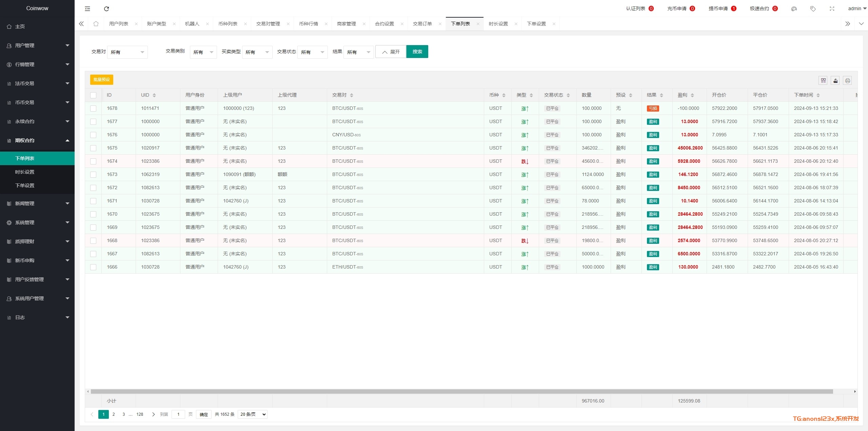Image resolution: width=868 pixels, height=431 pixels.
Task: Check the row with ID 1673
Action: 93,175
